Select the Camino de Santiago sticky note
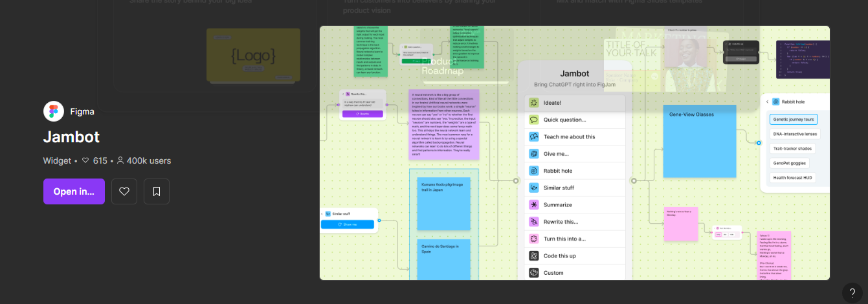 coord(443,259)
